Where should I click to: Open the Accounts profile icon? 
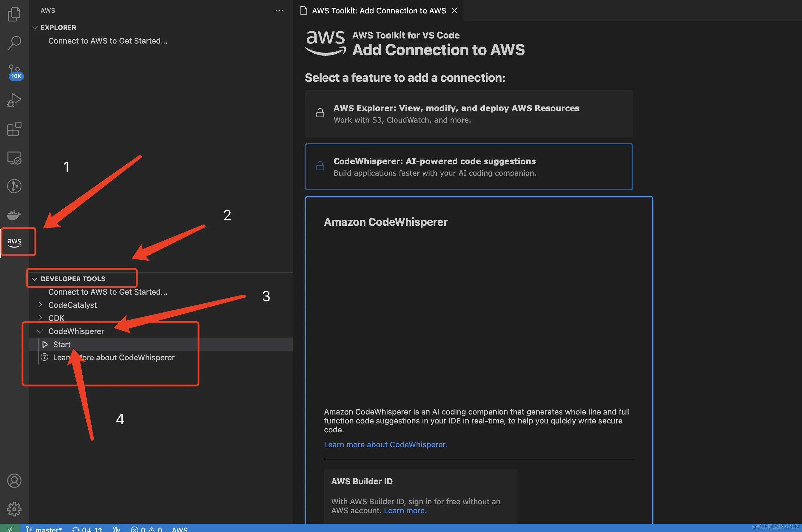click(14, 480)
